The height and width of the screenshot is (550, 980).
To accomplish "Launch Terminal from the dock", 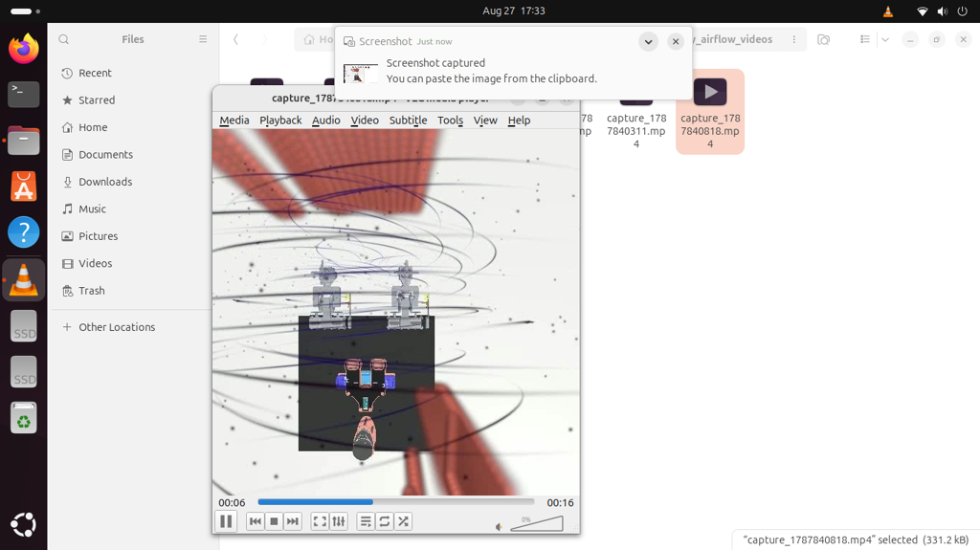I will [24, 95].
